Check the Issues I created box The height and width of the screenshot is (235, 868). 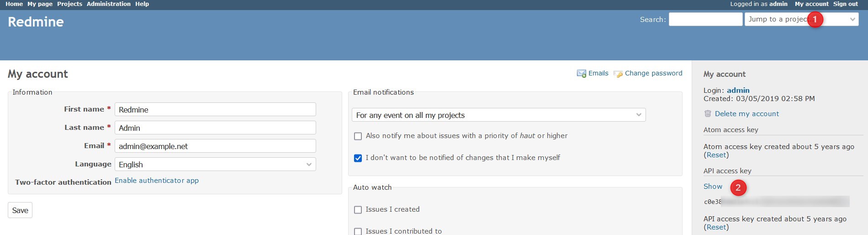point(358,210)
